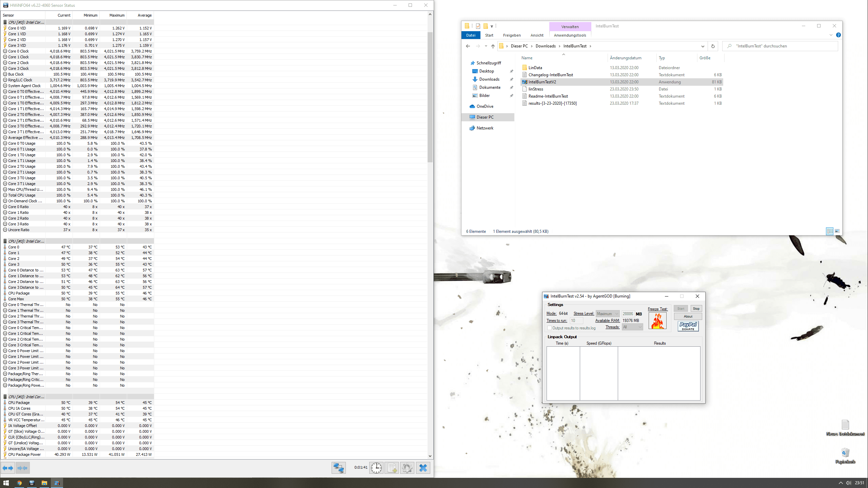Click Downloads in the address breadcrumb

pos(546,46)
